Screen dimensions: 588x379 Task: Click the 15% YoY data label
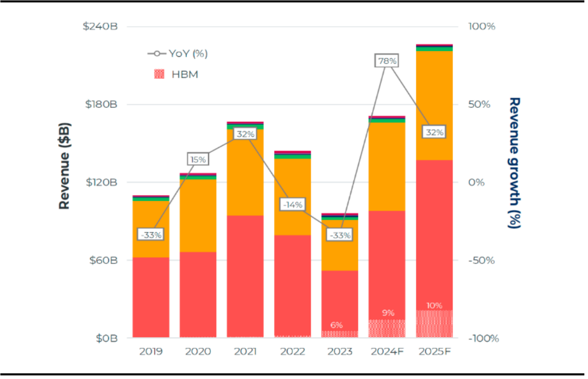tap(198, 159)
